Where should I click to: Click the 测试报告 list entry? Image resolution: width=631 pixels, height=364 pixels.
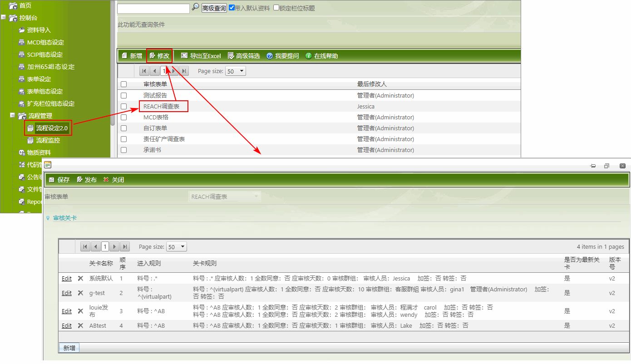[x=155, y=96]
